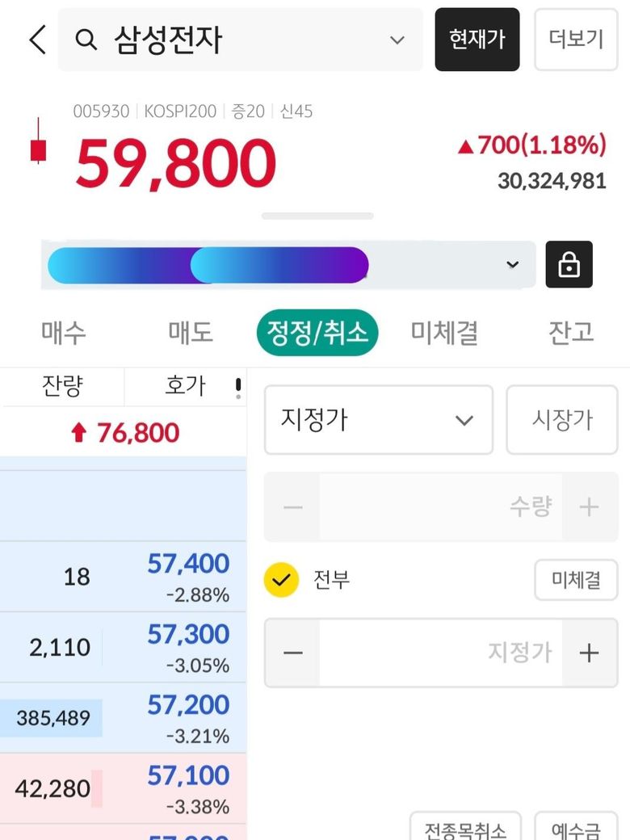Click the 지정가 price input field

[x=440, y=653]
